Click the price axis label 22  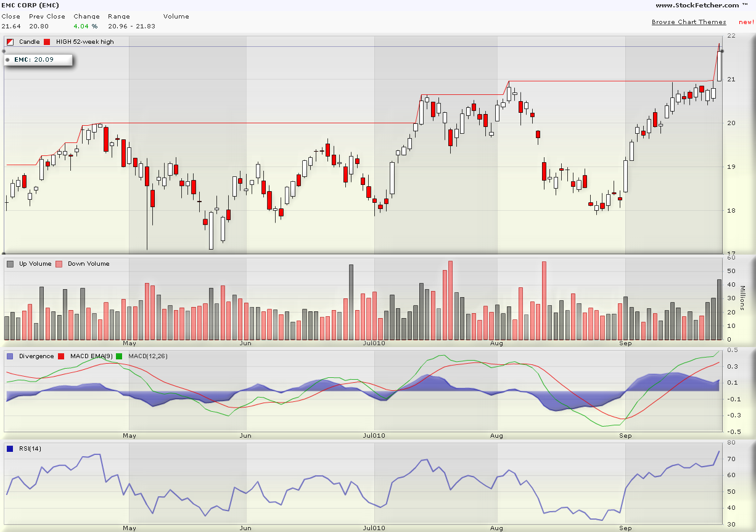click(731, 36)
